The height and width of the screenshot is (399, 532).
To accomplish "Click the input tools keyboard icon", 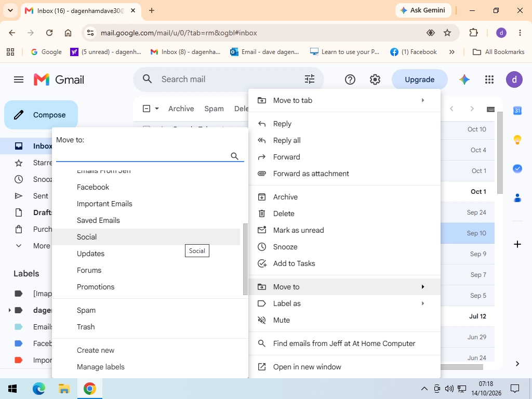I will pos(490,109).
